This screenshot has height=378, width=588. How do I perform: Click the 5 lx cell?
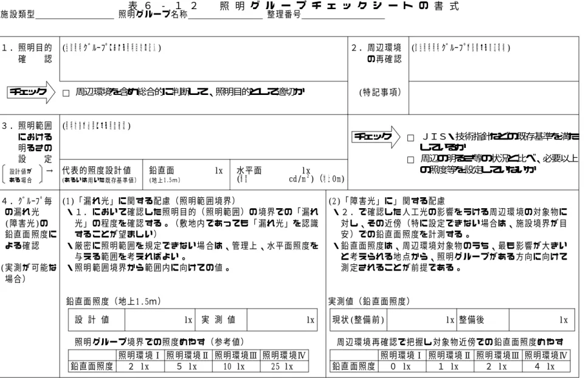click(187, 366)
